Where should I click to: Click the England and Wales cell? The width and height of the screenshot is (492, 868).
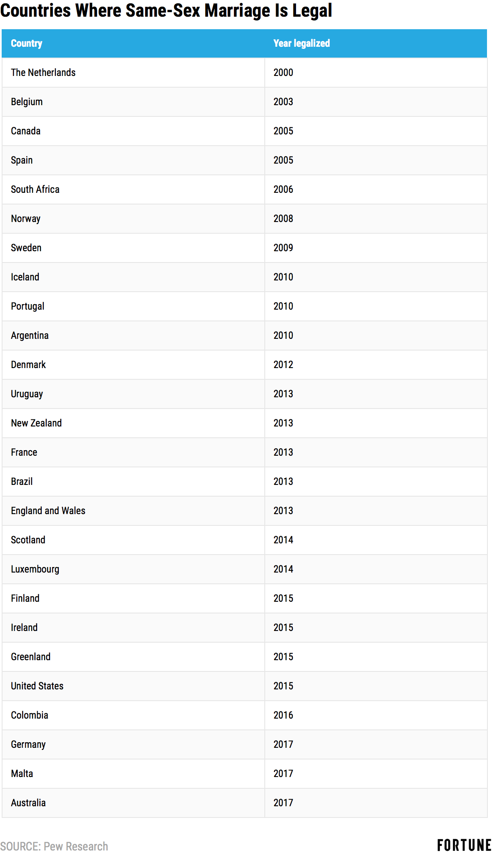tap(48, 511)
